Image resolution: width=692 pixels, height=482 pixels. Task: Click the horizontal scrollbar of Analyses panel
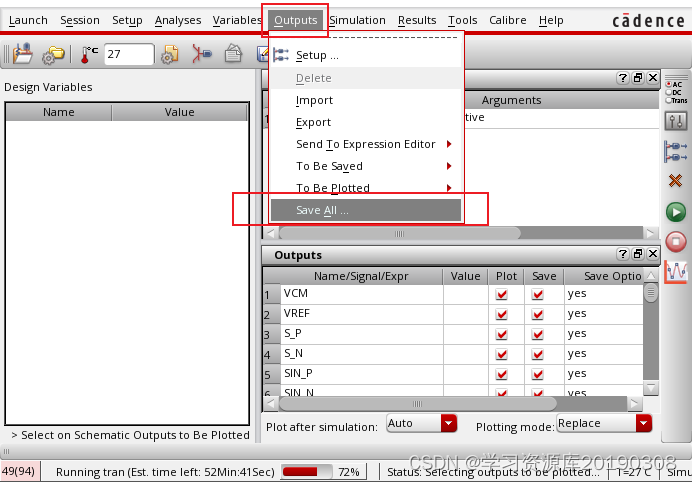400,233
